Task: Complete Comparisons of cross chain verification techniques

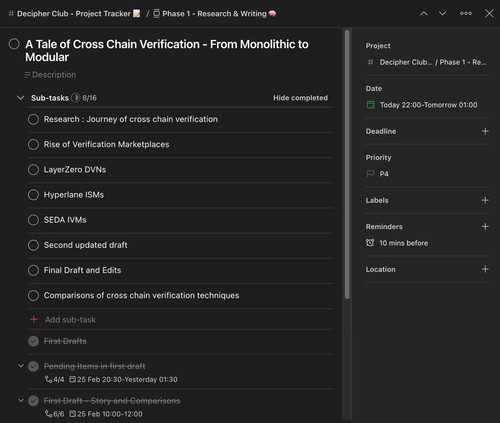Action: pyautogui.click(x=33, y=296)
